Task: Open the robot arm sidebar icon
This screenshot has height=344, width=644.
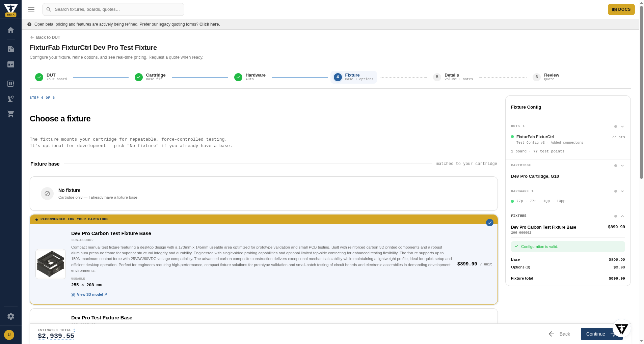Action: 11,99
